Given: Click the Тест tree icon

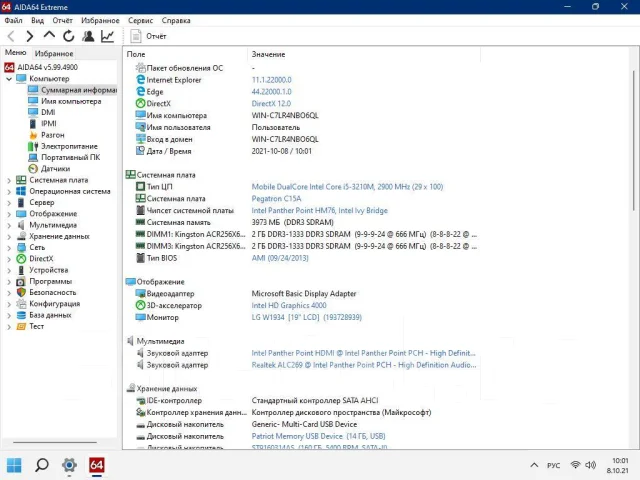Looking at the screenshot, I should coord(21,327).
